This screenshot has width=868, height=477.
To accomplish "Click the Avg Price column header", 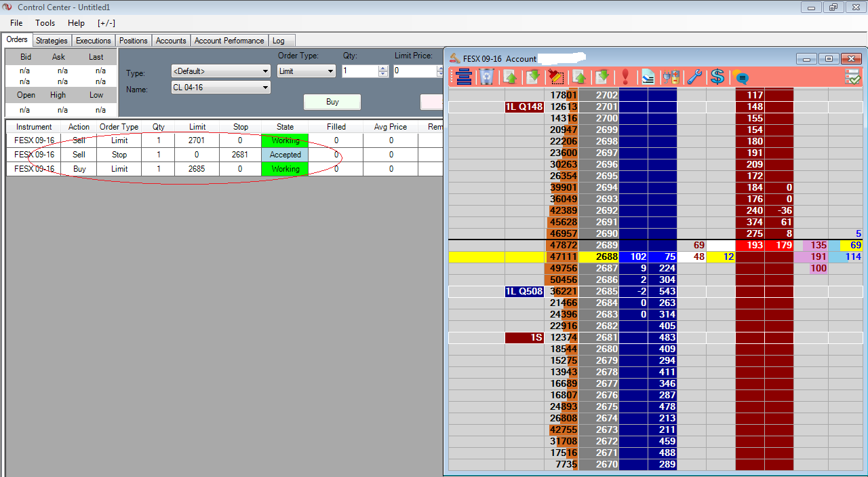I will click(x=390, y=127).
